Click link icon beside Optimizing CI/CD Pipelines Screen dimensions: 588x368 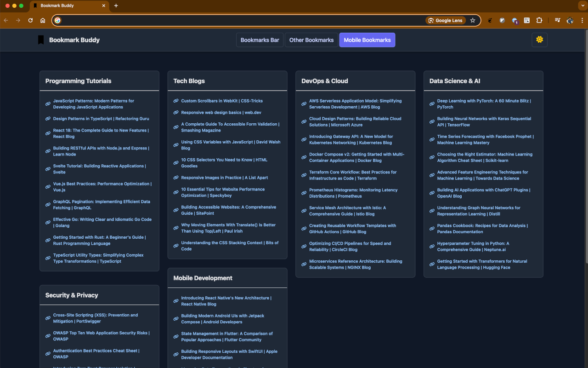[304, 247]
